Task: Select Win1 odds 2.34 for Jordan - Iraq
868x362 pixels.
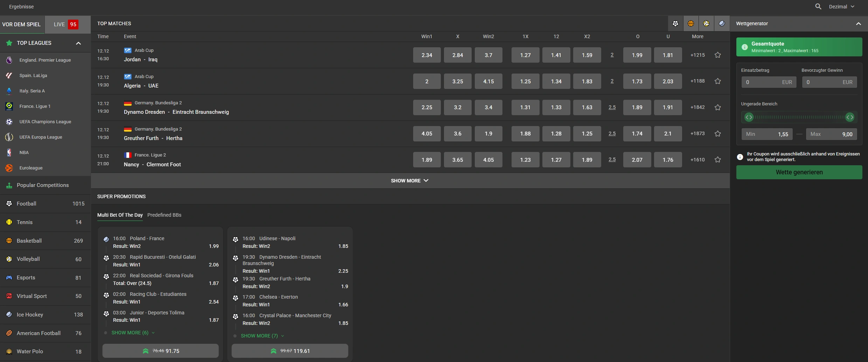Action: (427, 55)
